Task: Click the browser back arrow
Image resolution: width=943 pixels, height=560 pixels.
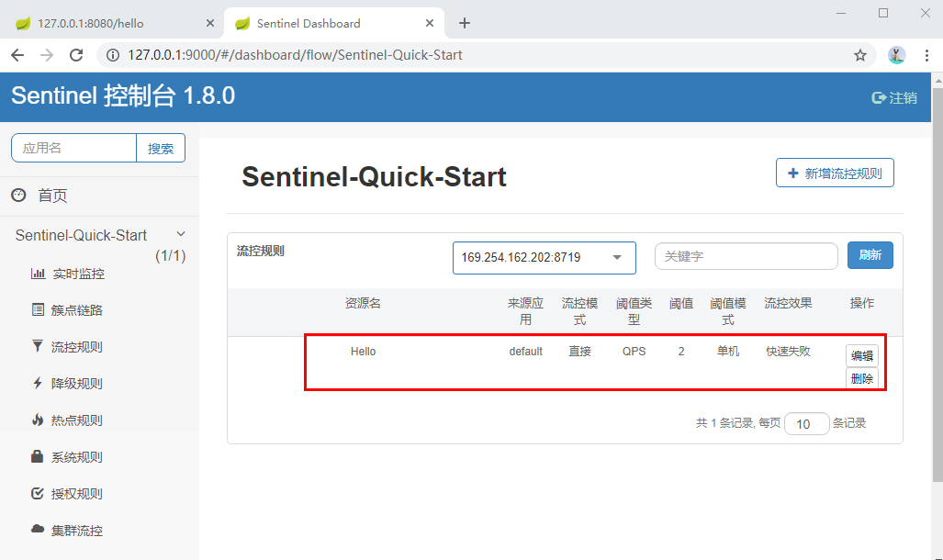Action: click(17, 55)
